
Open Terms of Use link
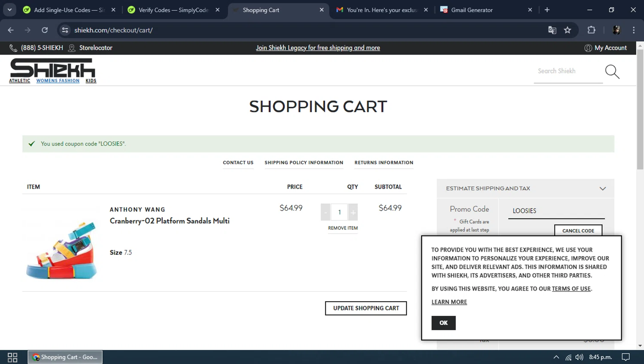click(x=571, y=289)
